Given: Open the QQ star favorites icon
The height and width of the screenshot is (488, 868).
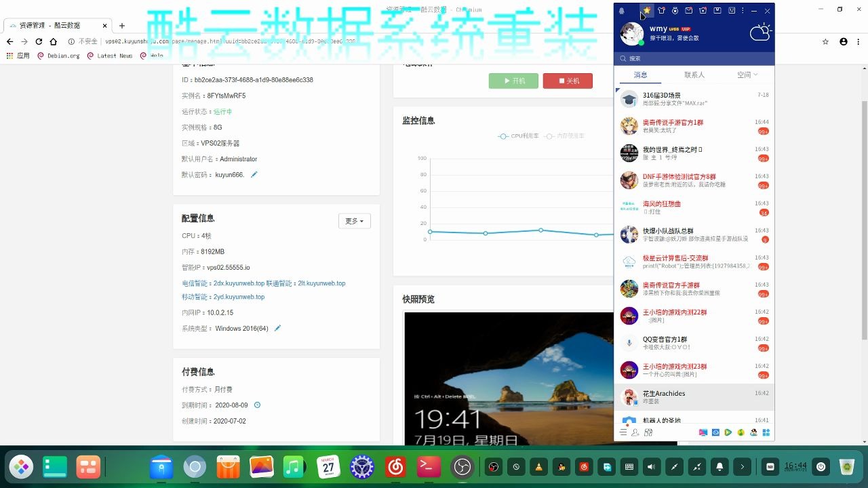Looking at the screenshot, I should tap(647, 11).
